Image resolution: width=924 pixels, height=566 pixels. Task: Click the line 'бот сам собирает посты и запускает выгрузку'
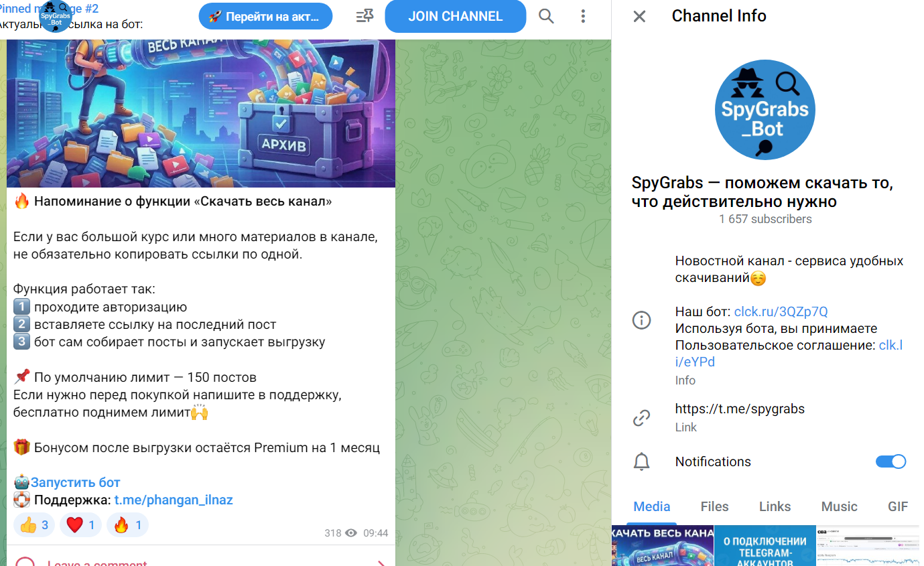[x=180, y=342]
